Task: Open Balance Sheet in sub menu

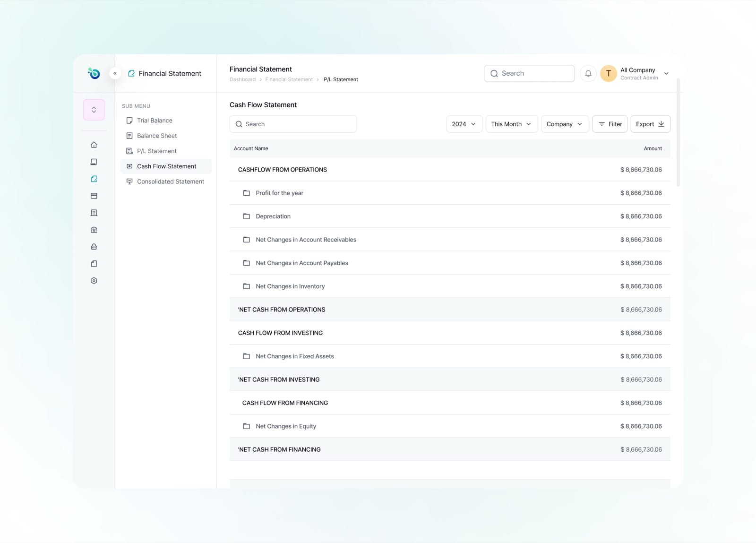Action: tap(165, 136)
